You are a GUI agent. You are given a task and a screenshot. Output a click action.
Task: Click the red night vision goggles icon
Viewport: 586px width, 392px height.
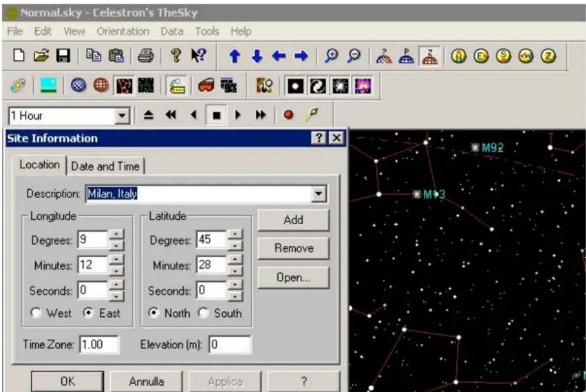tap(206, 86)
